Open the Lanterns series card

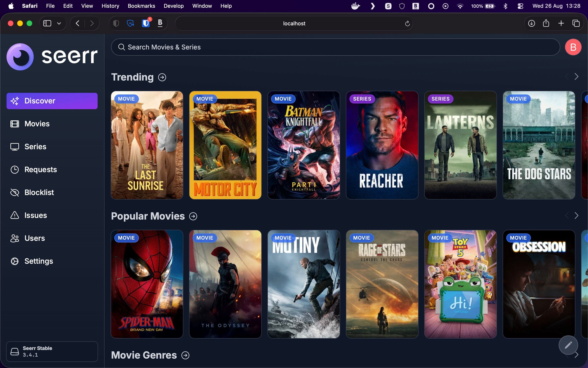coord(460,145)
